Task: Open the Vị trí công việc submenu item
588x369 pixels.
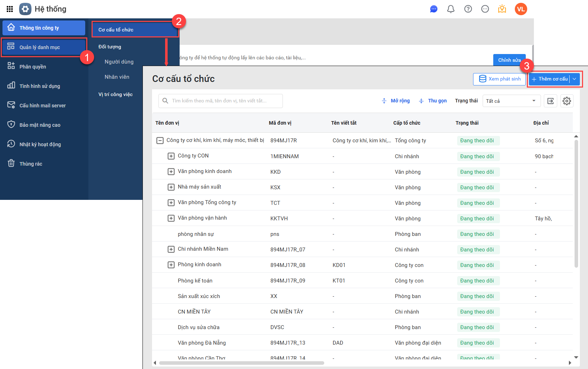Action: point(116,94)
